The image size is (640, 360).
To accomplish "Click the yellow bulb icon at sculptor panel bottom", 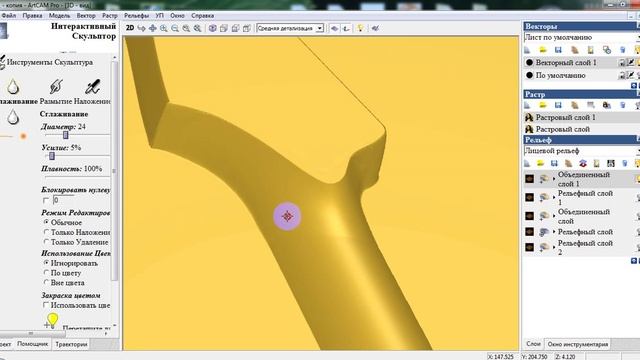I will coord(52,320).
